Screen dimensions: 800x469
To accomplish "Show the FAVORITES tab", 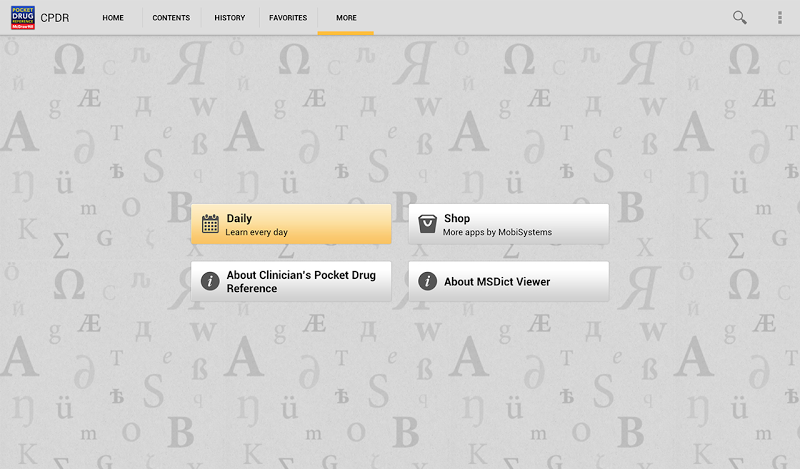I will pos(288,18).
